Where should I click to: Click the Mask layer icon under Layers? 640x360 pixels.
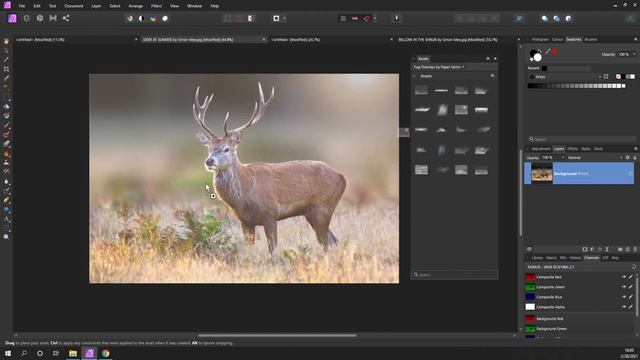pos(584,249)
